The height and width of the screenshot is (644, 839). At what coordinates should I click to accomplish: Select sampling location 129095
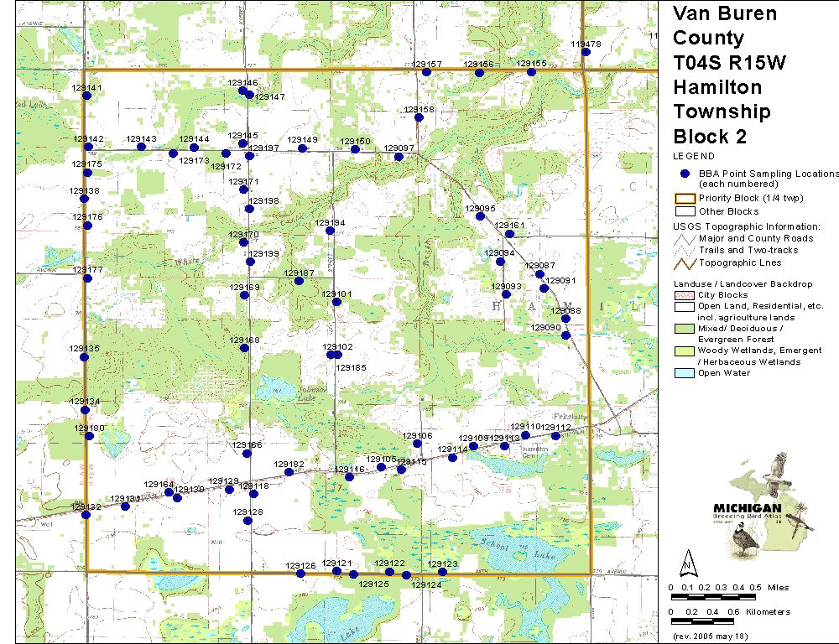[480, 216]
